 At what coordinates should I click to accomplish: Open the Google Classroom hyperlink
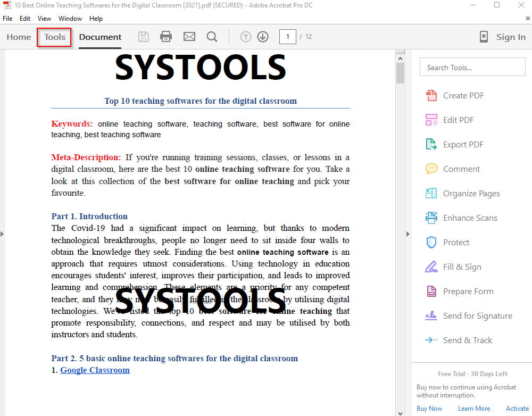(x=95, y=370)
